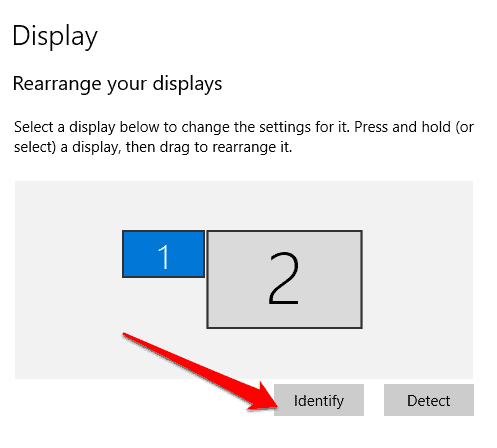Click the Detect button
Screen dimensions: 497x448
pos(429,400)
